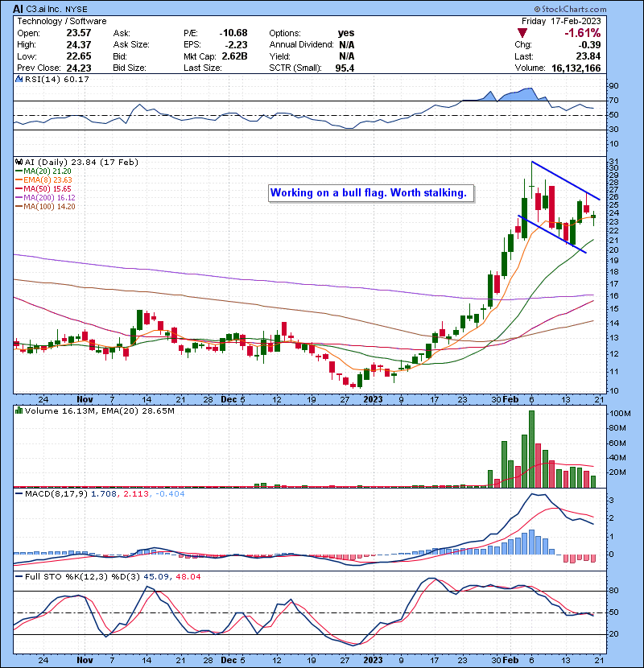644x668 pixels.
Task: Click the Prev Close value 24.23
Action: (79, 68)
